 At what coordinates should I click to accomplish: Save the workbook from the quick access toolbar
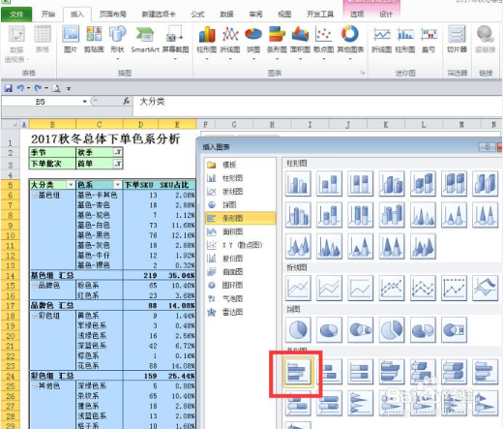coord(8,88)
